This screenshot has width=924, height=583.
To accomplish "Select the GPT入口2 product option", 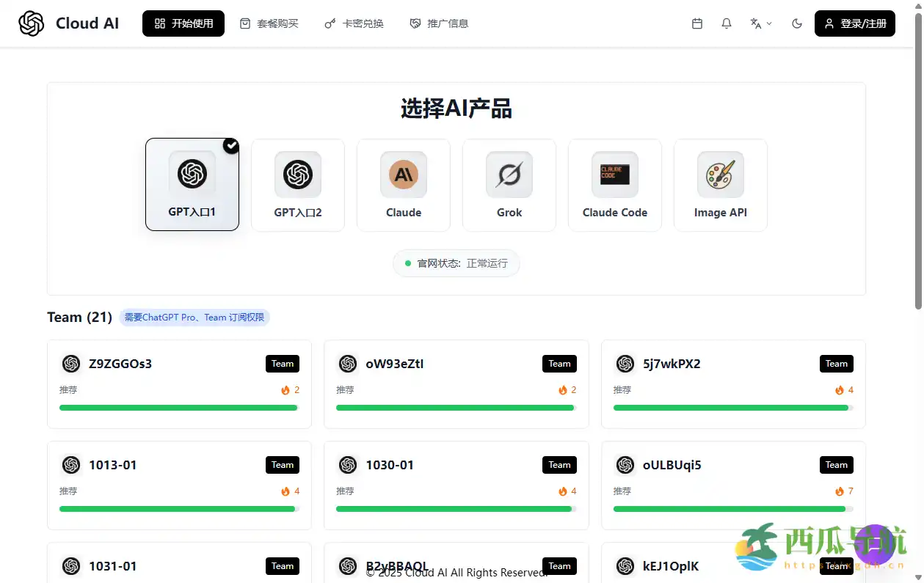I will pyautogui.click(x=297, y=185).
